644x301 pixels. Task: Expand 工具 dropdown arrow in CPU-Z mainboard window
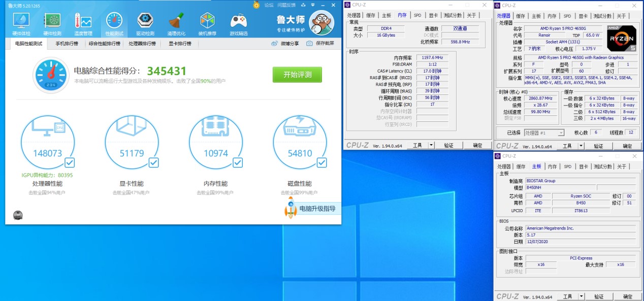click(x=581, y=296)
